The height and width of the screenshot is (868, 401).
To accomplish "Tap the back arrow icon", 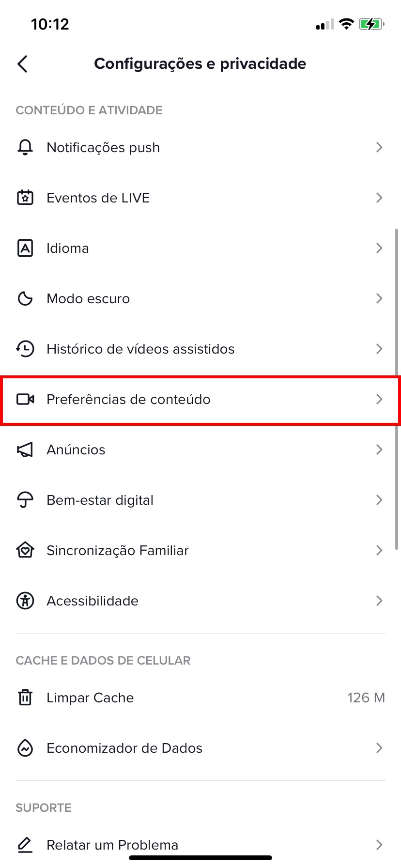I will click(x=23, y=63).
